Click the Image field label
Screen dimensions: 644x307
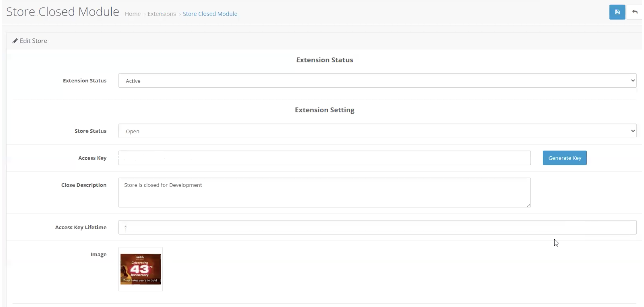(99, 255)
